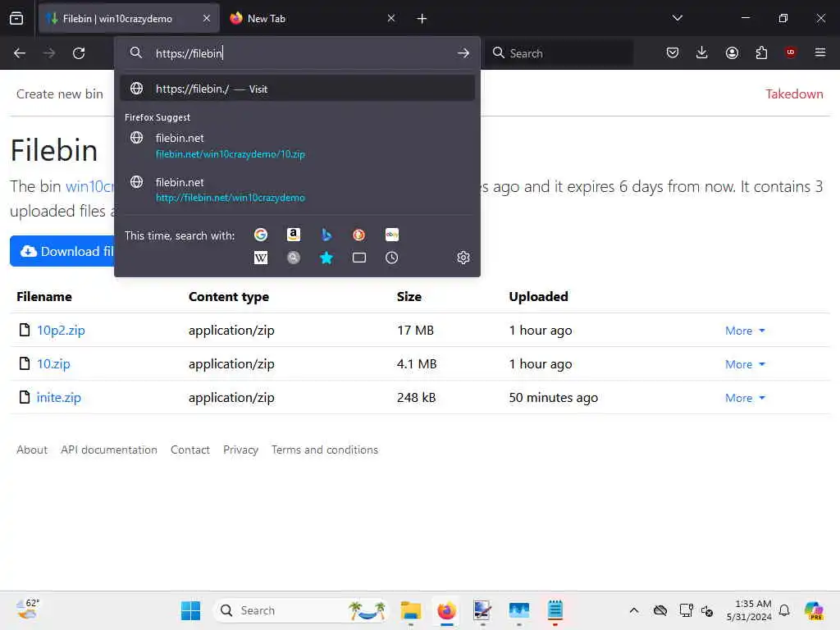Choose suggestion http://filebin.net/win10crazydemo
The image size is (840, 630).
click(x=297, y=189)
